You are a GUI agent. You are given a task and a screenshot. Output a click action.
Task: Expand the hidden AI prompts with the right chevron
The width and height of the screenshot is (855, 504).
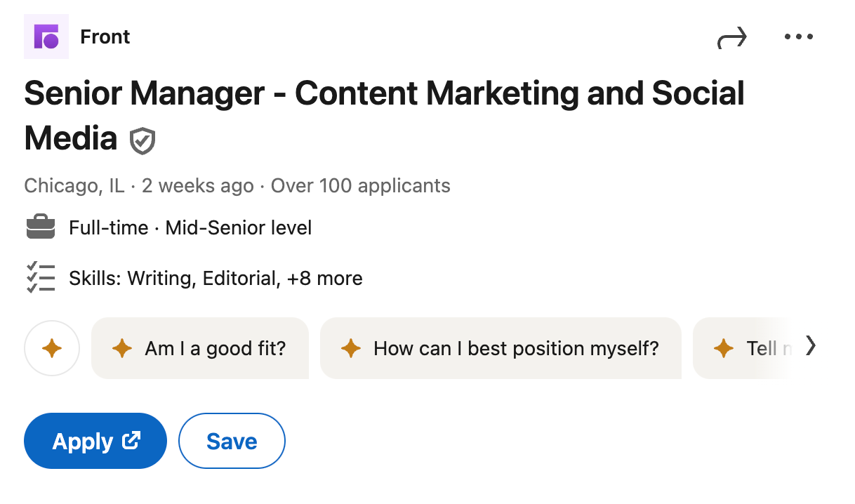coord(811,346)
